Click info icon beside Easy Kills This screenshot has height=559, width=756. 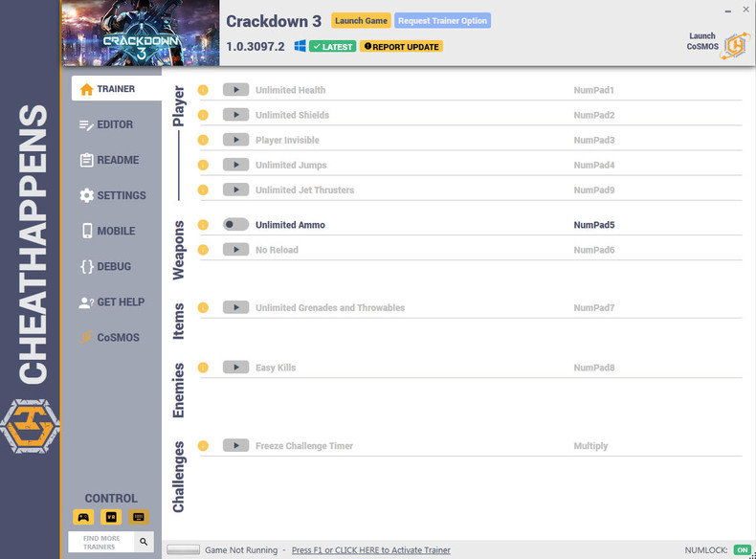coord(203,368)
